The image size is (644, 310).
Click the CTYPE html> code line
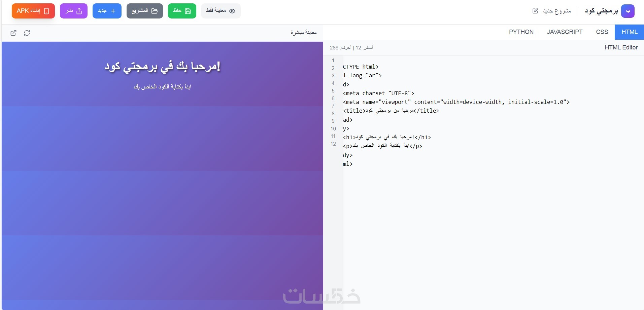coord(361,67)
